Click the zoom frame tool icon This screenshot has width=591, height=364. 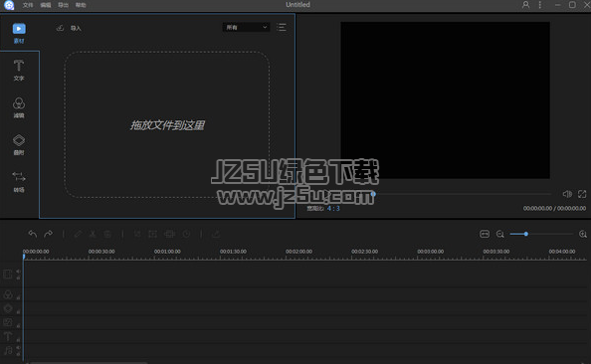click(152, 234)
